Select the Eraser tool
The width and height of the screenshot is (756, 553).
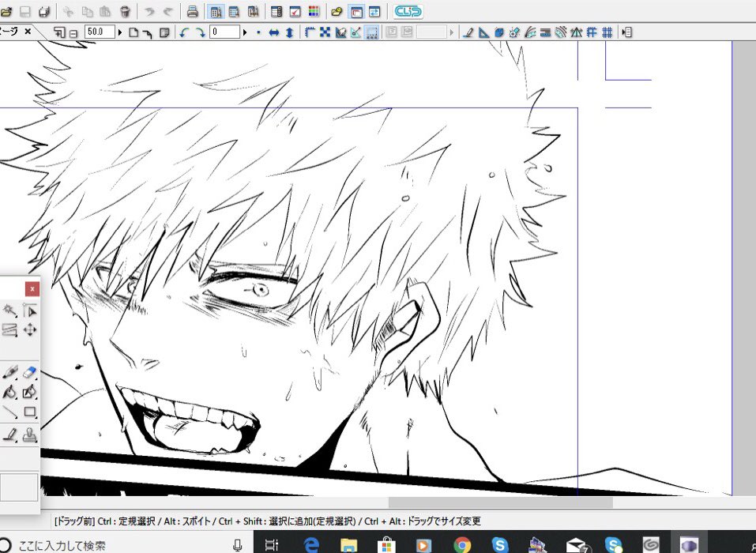(x=30, y=372)
